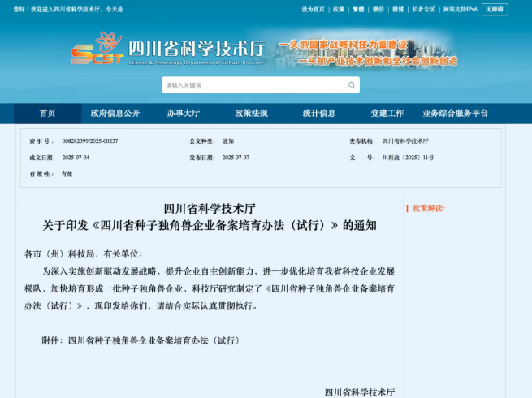Screen dimensions: 532x398
Task: Click the 网站支持IPv6 label
Action: [460, 10]
